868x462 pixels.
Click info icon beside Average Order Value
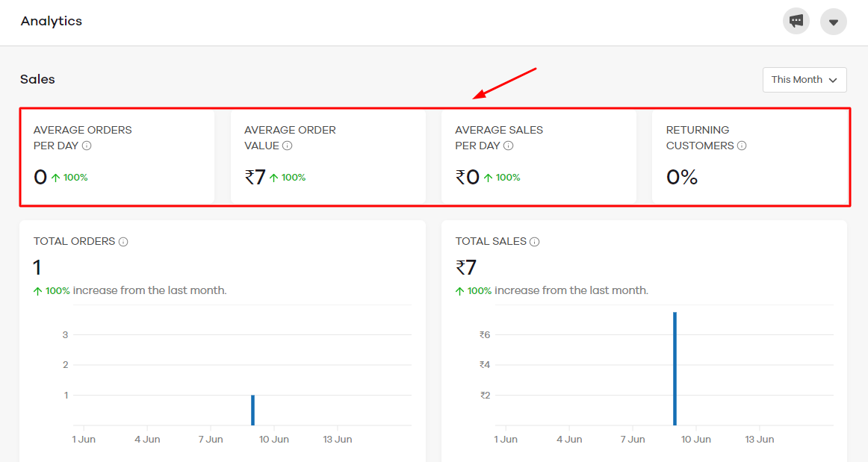288,146
